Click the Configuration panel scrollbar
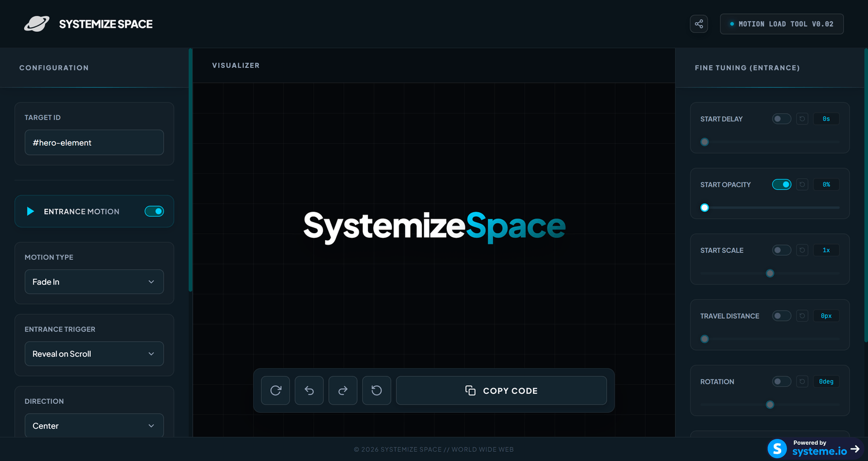The width and height of the screenshot is (868, 461). pyautogui.click(x=190, y=170)
